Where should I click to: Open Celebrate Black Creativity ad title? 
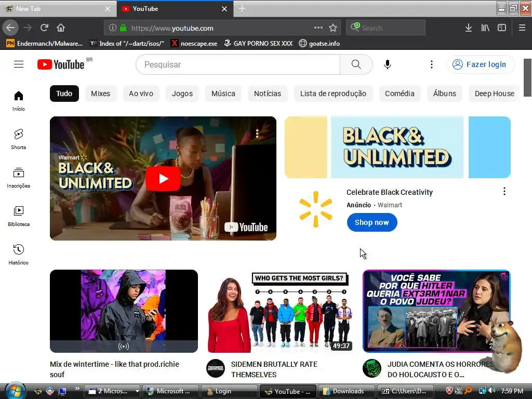pos(390,192)
